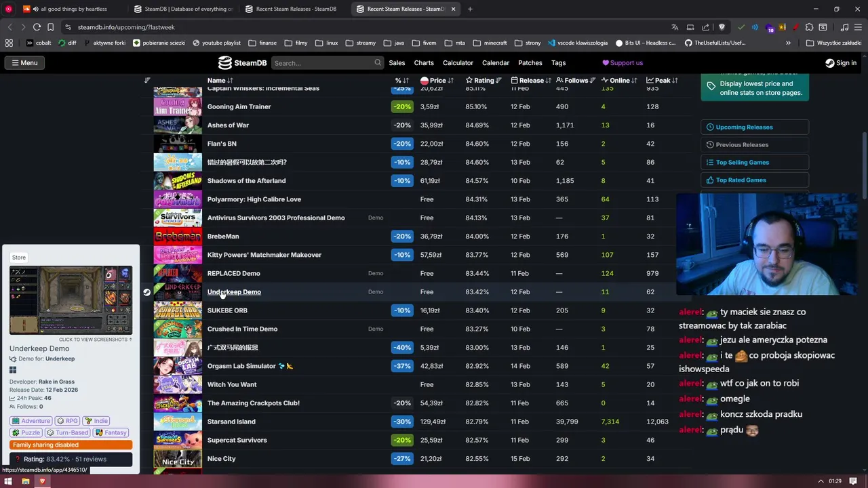The height and width of the screenshot is (488, 868).
Task: Open the SteamDB logo home link
Action: [242, 63]
